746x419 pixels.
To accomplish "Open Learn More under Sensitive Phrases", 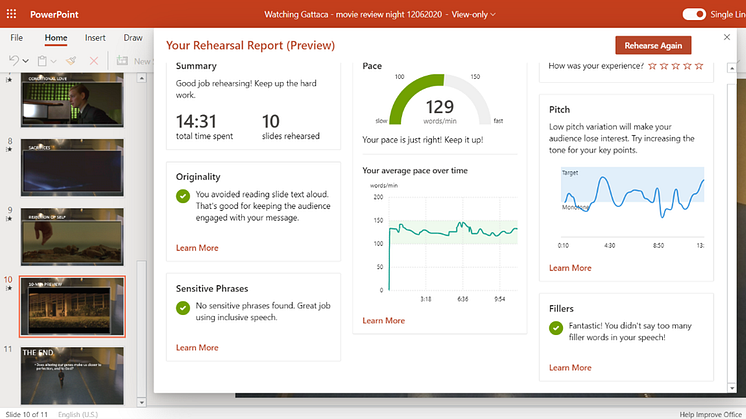I will (x=197, y=348).
